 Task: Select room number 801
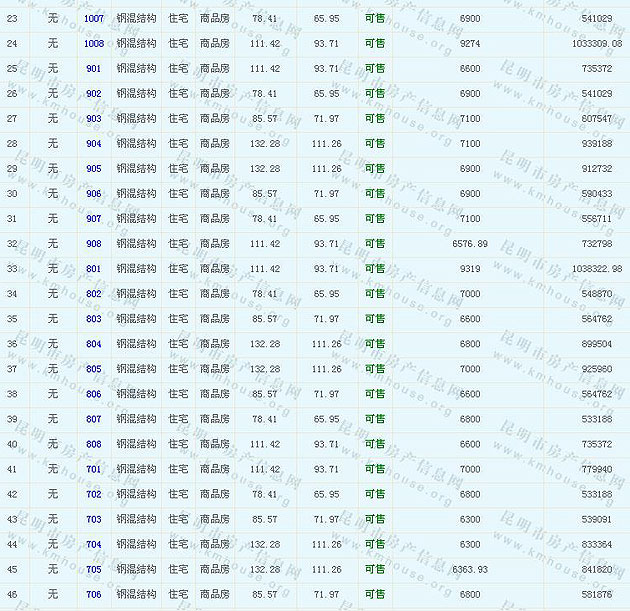(93, 269)
